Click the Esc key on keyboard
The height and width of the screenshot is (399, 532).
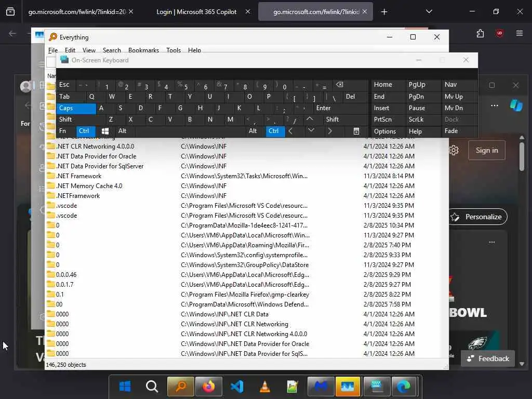point(66,85)
